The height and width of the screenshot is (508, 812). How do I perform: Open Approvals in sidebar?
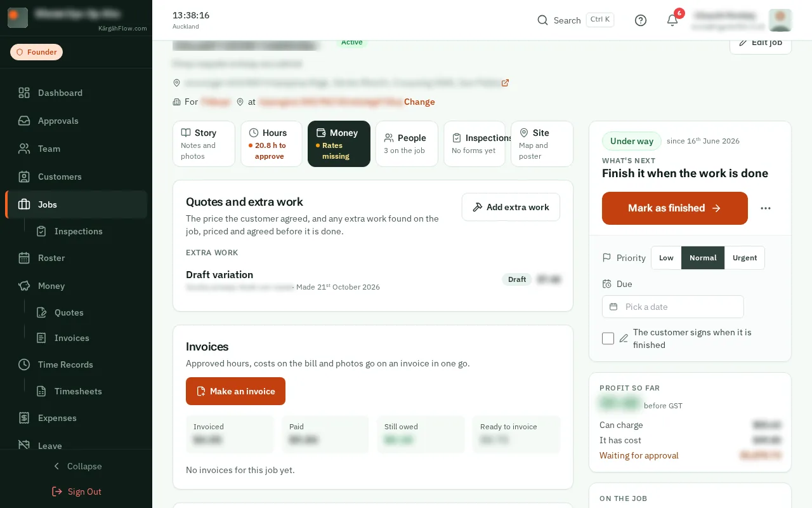[76, 121]
